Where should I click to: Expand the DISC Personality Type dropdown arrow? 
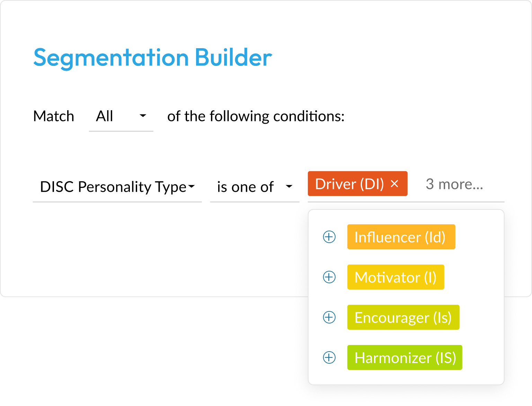click(191, 187)
